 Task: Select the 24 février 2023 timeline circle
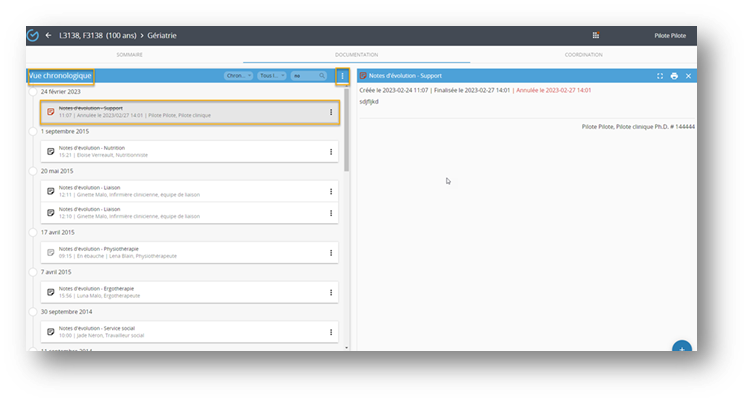click(33, 92)
